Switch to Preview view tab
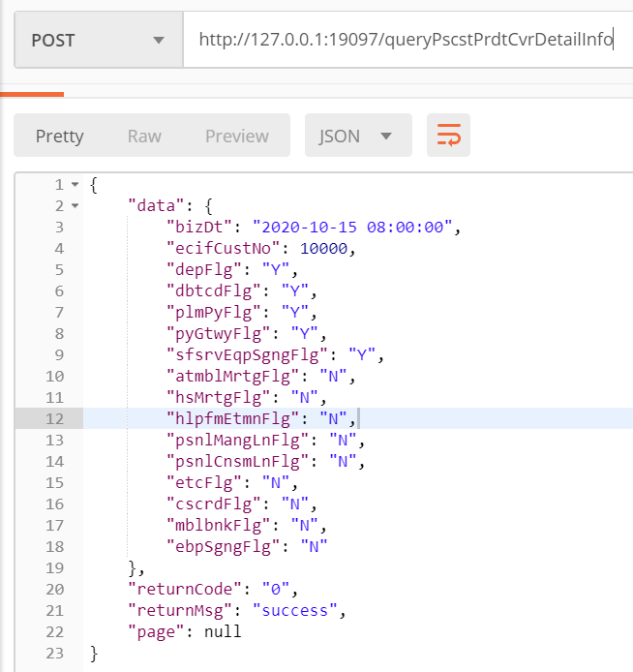This screenshot has height=672, width=633. (x=236, y=136)
